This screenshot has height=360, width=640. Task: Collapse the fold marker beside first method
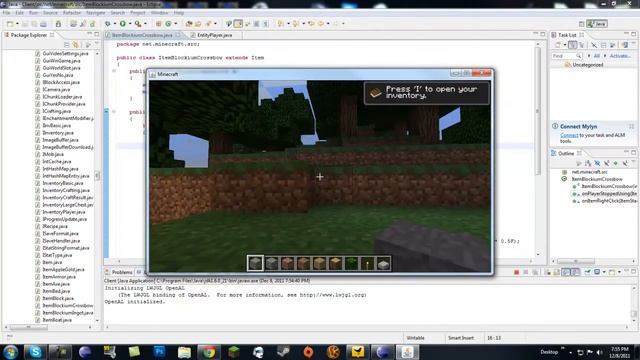(x=114, y=71)
